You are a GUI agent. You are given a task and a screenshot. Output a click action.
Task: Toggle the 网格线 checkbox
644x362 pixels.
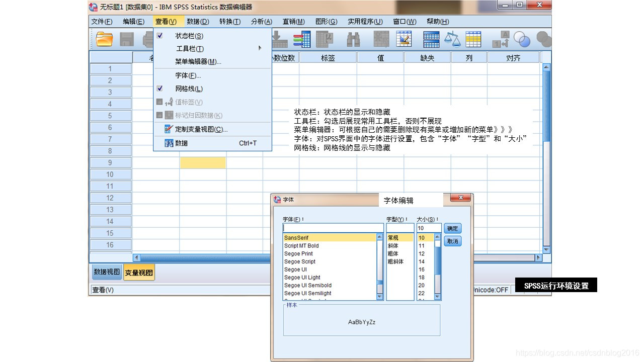coord(159,88)
